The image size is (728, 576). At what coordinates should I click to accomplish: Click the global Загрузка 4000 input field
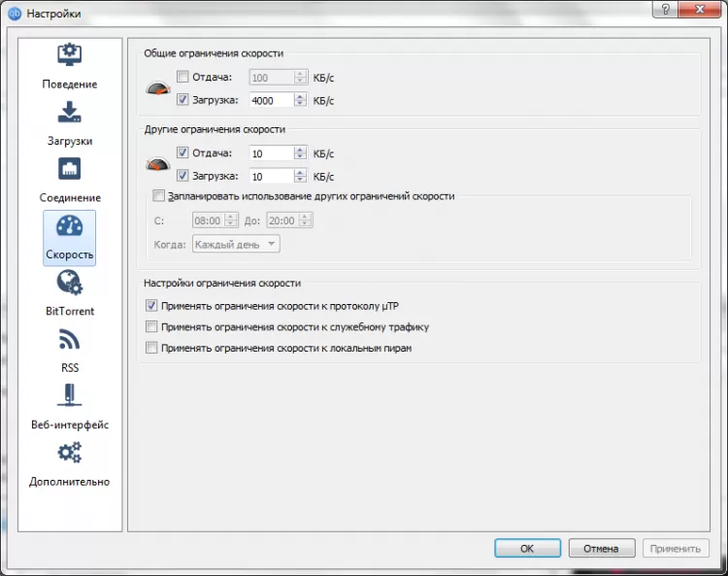click(272, 100)
